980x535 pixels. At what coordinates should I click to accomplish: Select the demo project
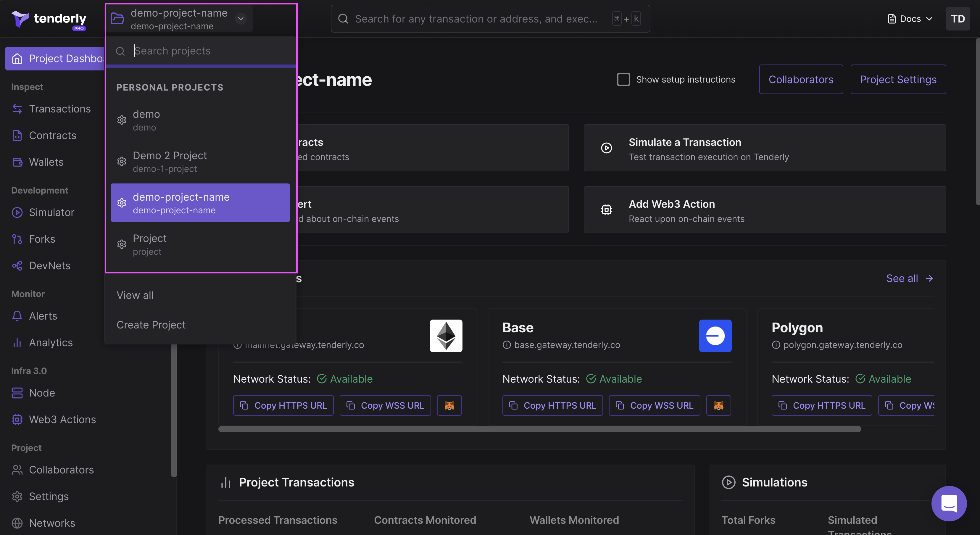point(200,120)
